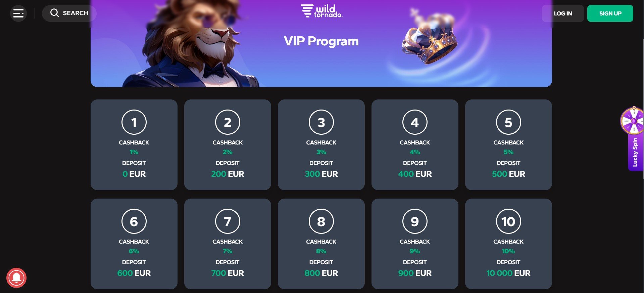Select the level 3 card, 3% cashback
644x293 pixels.
click(x=321, y=145)
